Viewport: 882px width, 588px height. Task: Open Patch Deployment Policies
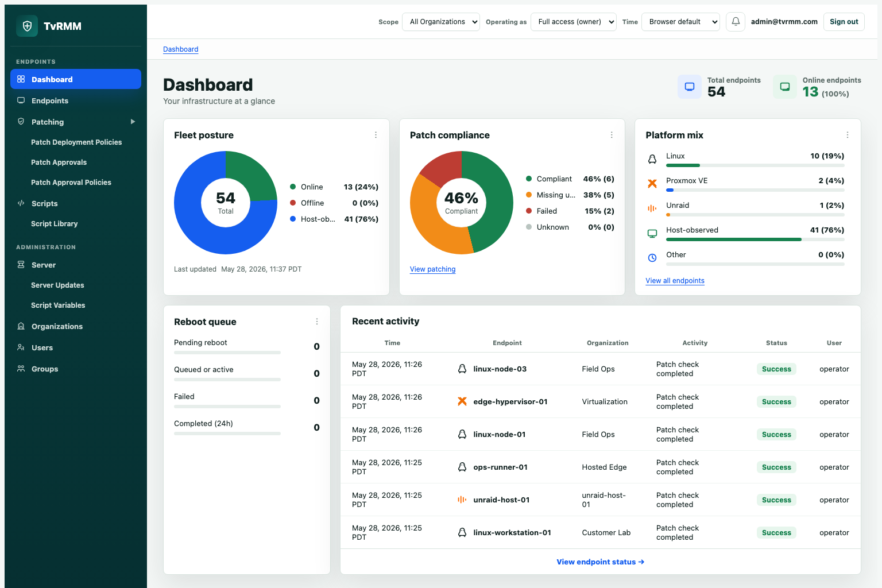(76, 142)
